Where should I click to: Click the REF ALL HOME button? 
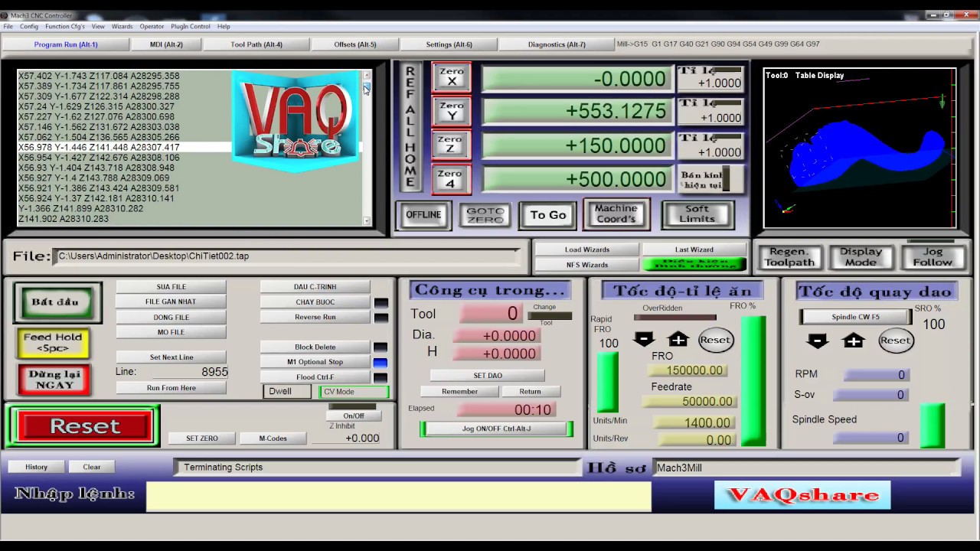(x=410, y=127)
